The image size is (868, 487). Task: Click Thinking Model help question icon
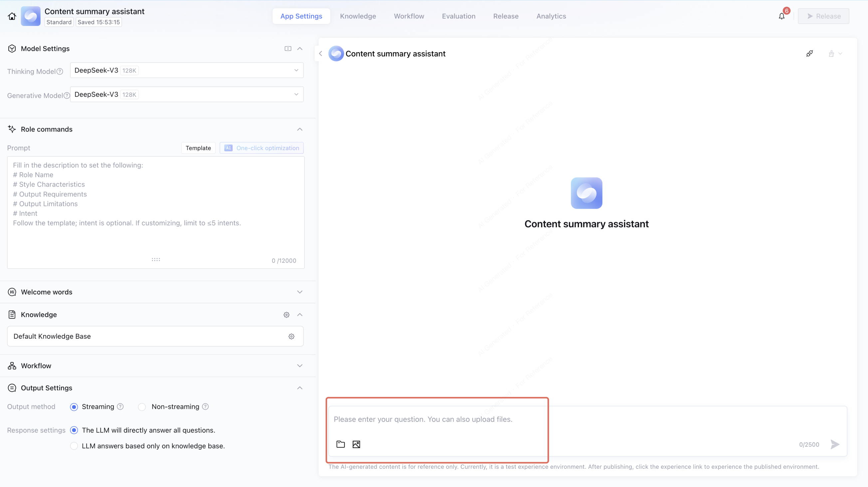click(x=60, y=72)
